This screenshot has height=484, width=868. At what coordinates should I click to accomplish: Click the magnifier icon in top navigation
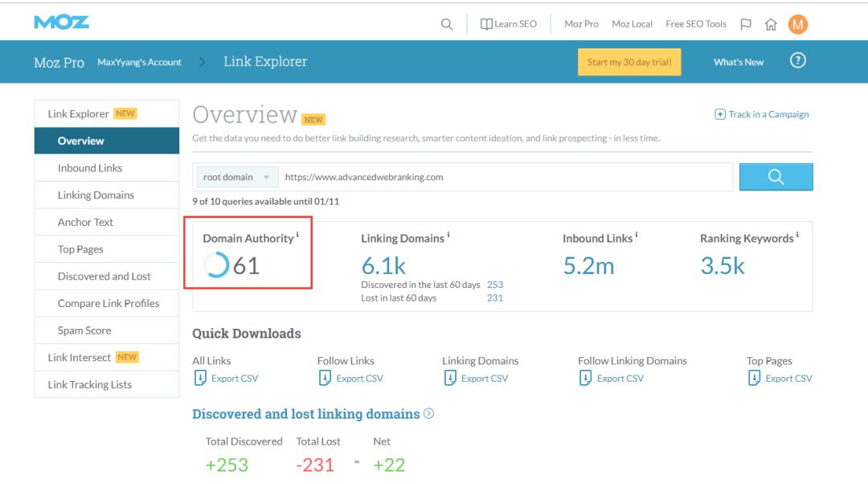point(447,24)
